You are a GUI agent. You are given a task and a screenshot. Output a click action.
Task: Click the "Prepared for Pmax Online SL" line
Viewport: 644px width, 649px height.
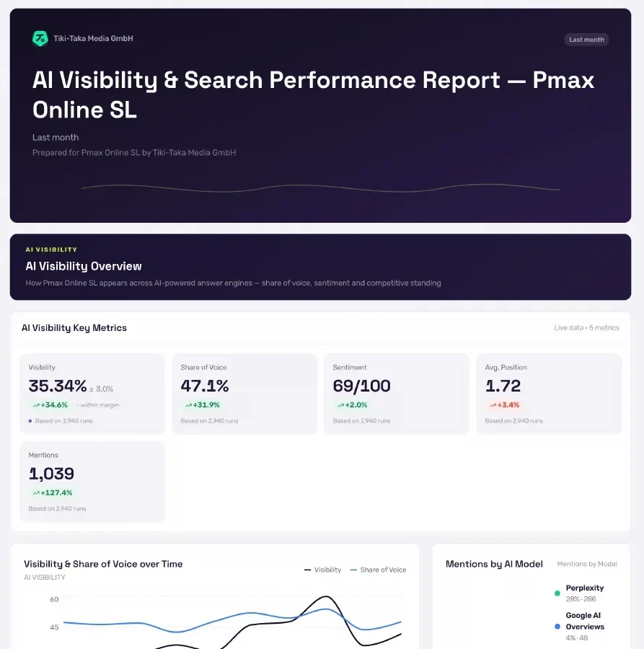pos(134,153)
